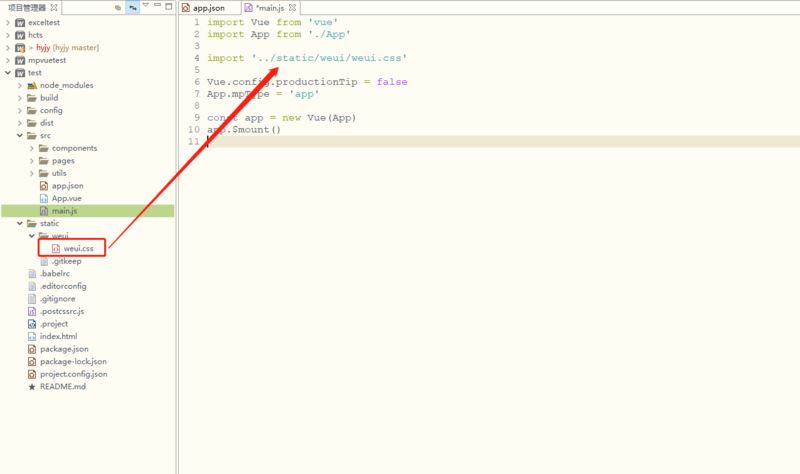
Task: Click line 4 weui.css import statement
Action: click(307, 58)
